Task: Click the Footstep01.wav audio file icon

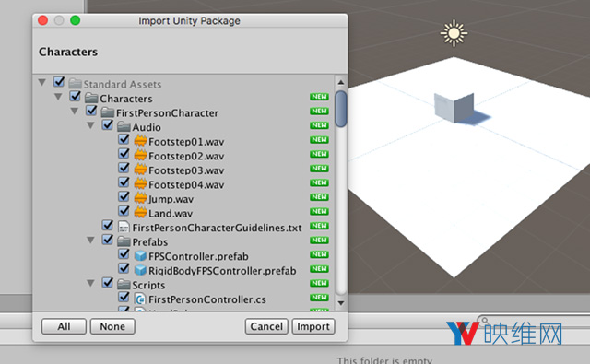Action: click(x=140, y=141)
